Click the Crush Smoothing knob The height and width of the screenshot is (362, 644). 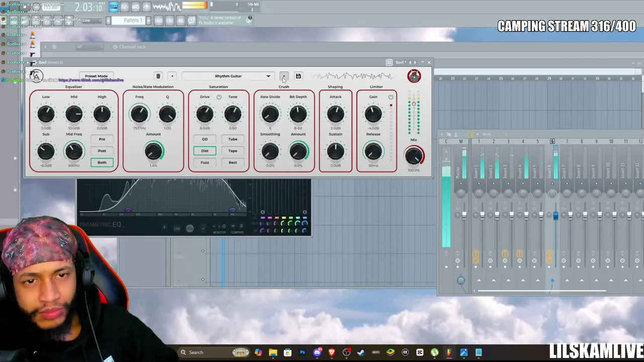click(270, 151)
